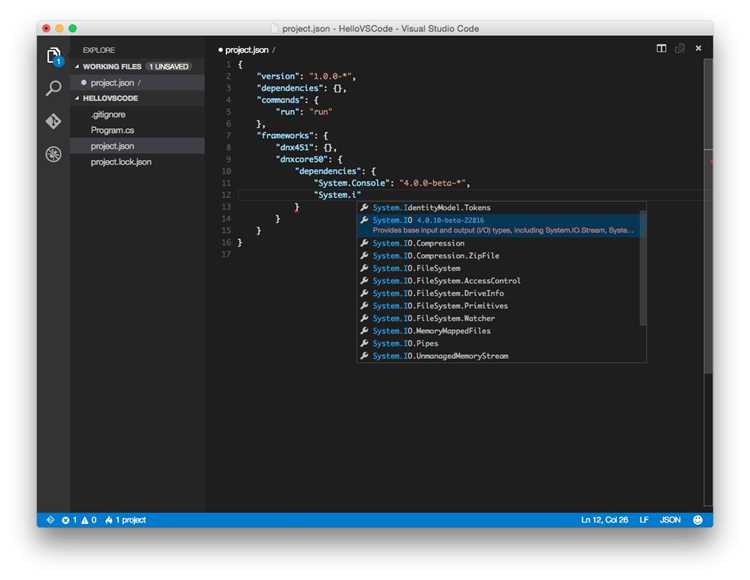Click the "frameworks" key on line 7
Screen dimensions: 750x580
pos(285,136)
